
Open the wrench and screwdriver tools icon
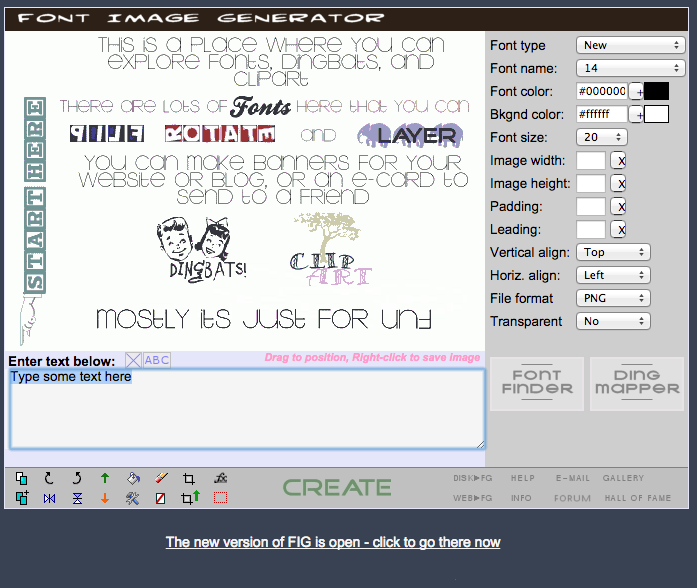point(132,498)
